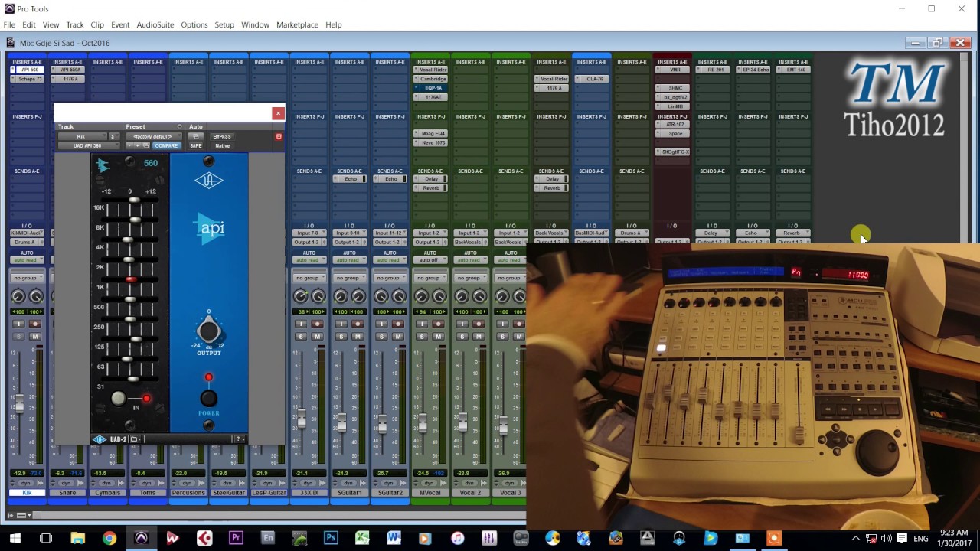Click the Vocal Rider insert on MVocal track
This screenshot has height=551, width=980.
click(433, 70)
